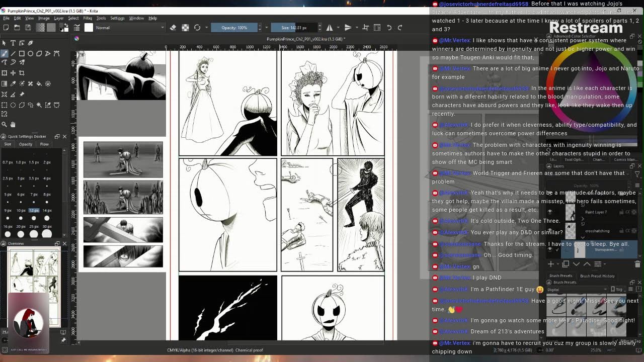This screenshot has width=644, height=362.
Task: Adjust the Opacity 100% slider
Action: click(234, 28)
